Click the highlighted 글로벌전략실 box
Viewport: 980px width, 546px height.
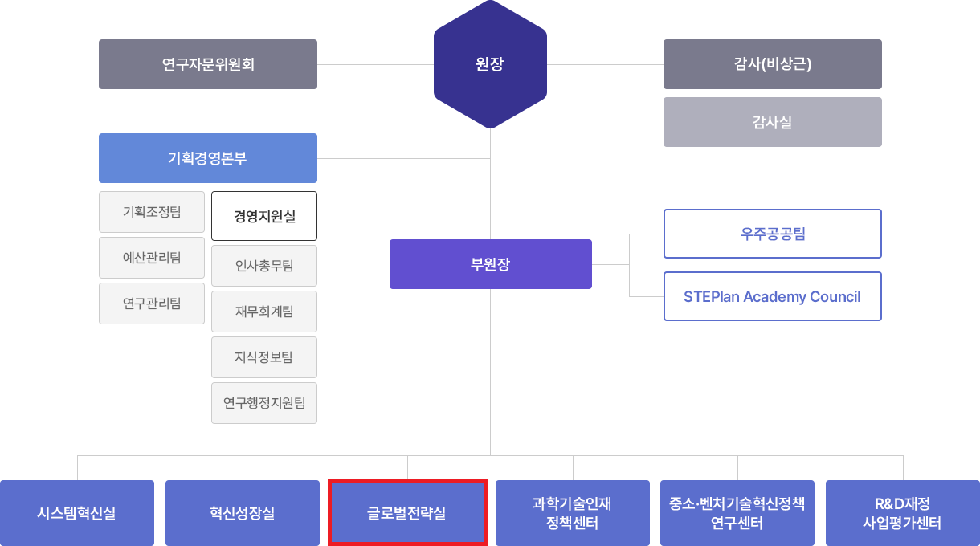pos(407,513)
